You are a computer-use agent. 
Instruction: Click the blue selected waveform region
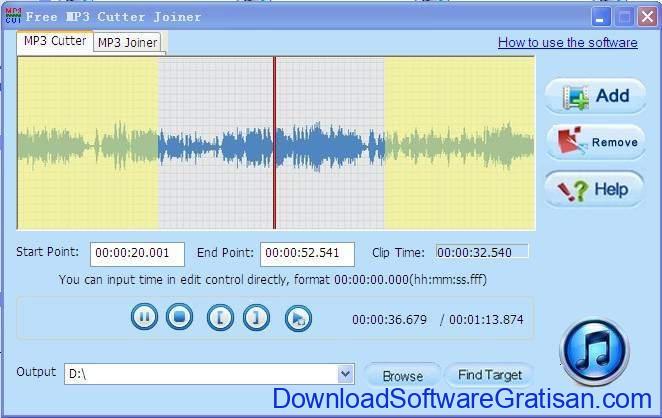(x=271, y=143)
